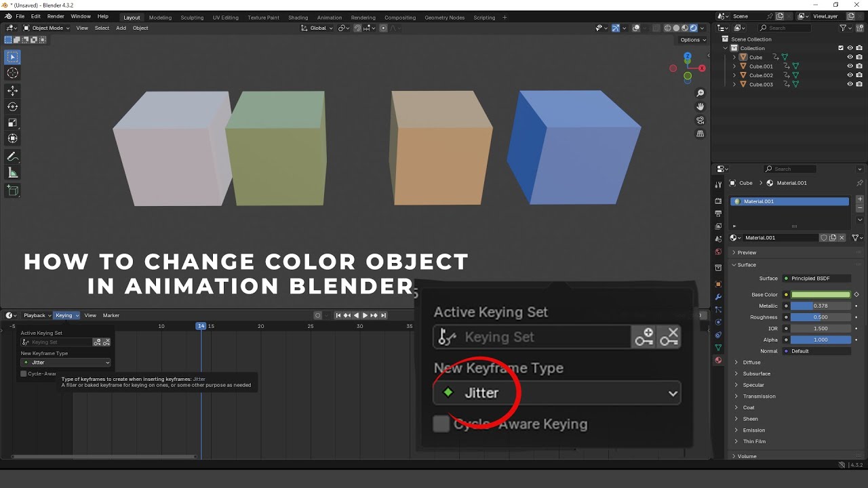Disable Cube.001 in renders camera icon
Viewport: 868px width, 488px height.
coord(859,66)
